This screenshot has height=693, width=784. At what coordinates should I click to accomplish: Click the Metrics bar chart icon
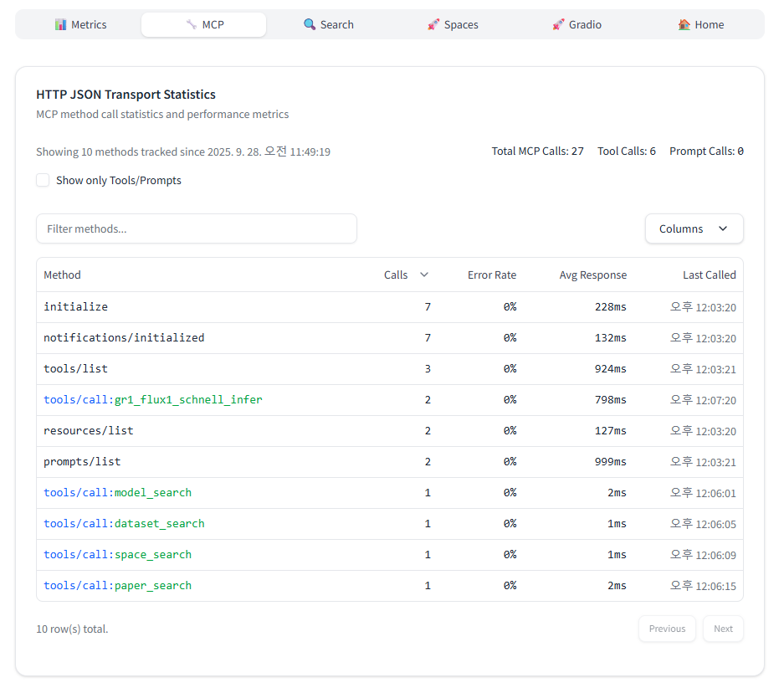tap(60, 25)
